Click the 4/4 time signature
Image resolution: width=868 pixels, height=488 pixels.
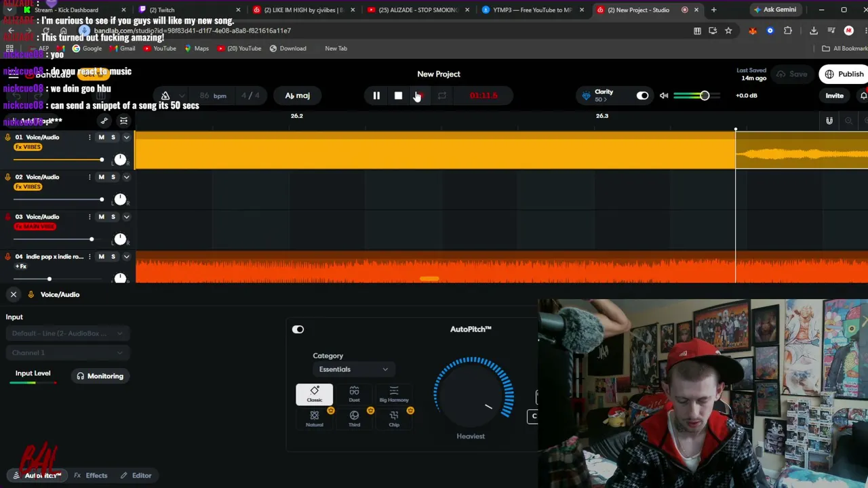[250, 96]
